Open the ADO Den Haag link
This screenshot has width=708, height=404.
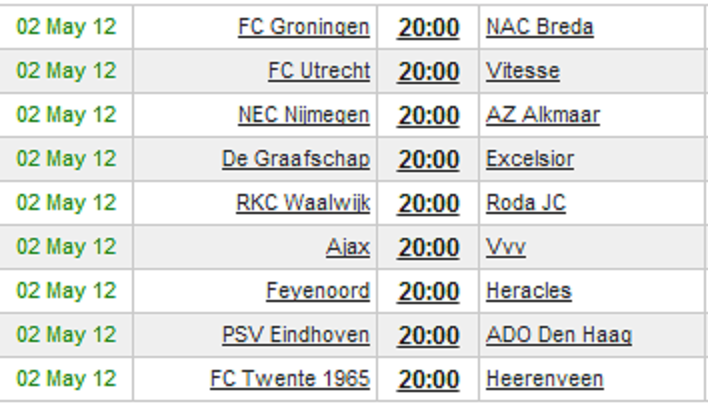point(559,335)
